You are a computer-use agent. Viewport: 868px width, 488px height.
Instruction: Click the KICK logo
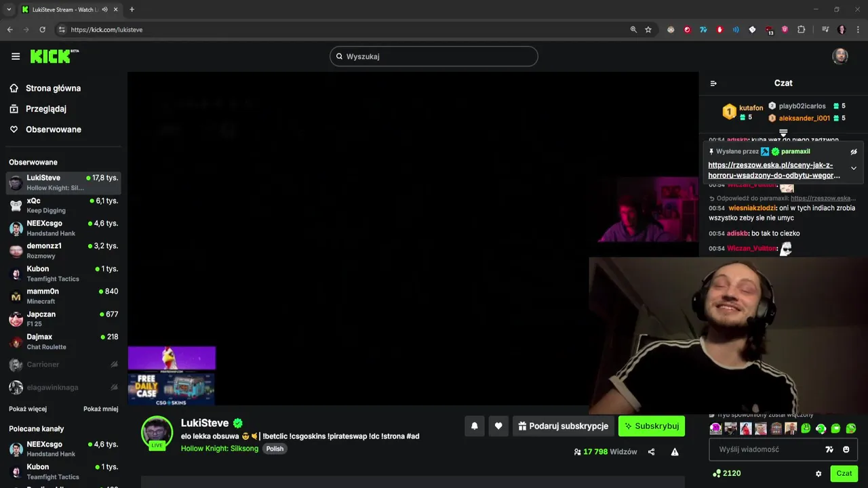tap(54, 56)
